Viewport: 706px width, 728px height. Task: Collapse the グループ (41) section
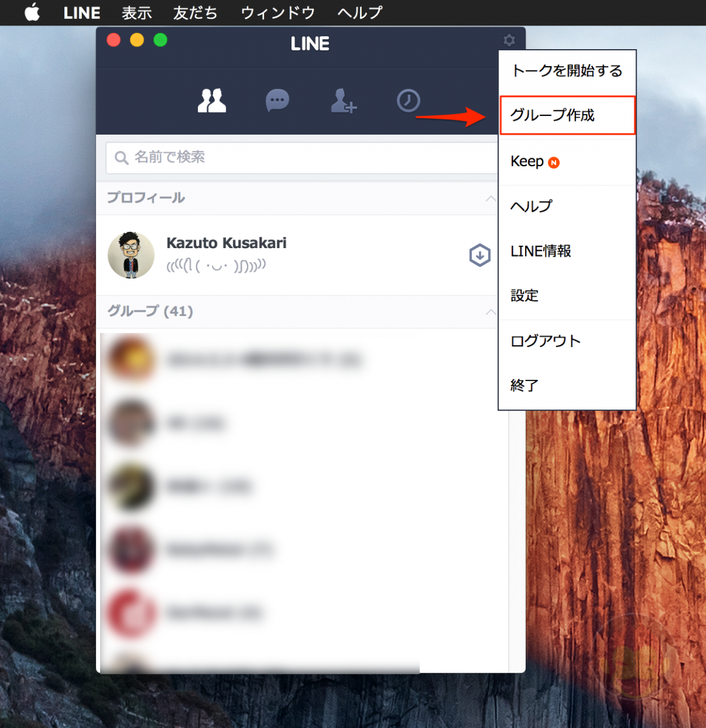tap(490, 312)
